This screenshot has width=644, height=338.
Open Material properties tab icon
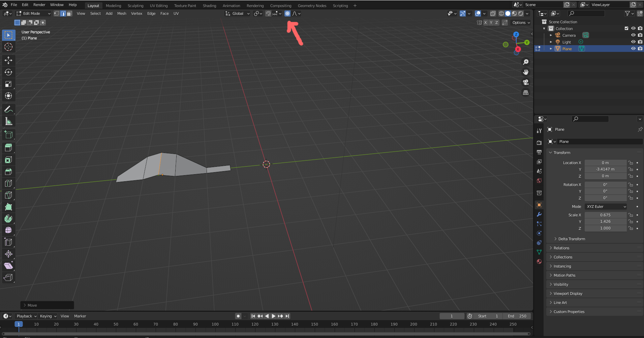539,262
